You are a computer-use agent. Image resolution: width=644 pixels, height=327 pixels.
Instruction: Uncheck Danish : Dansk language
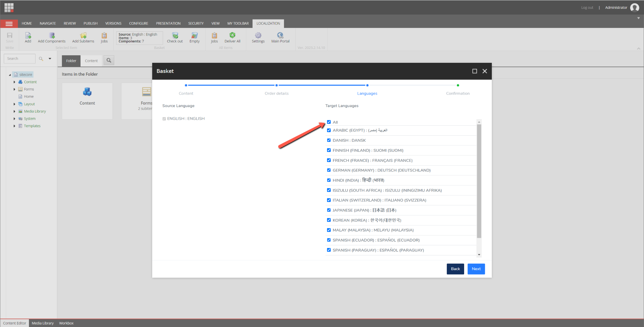click(329, 140)
